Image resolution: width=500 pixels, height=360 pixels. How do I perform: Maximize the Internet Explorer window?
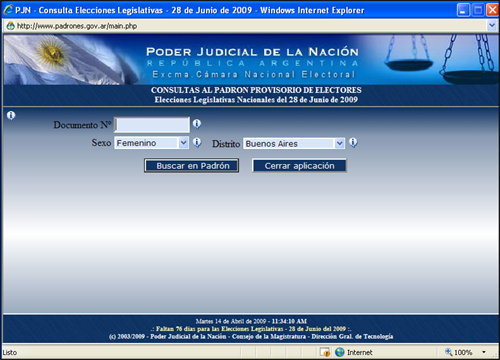(x=478, y=10)
